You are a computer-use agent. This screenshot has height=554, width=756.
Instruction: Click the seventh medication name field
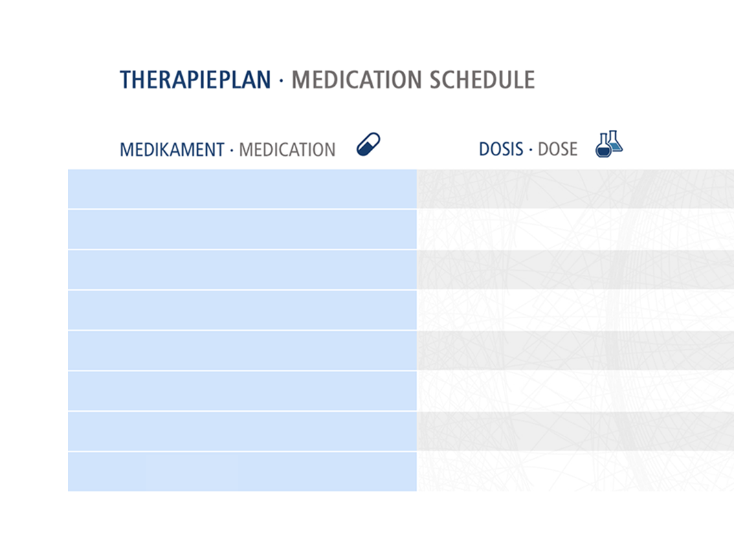[242, 431]
